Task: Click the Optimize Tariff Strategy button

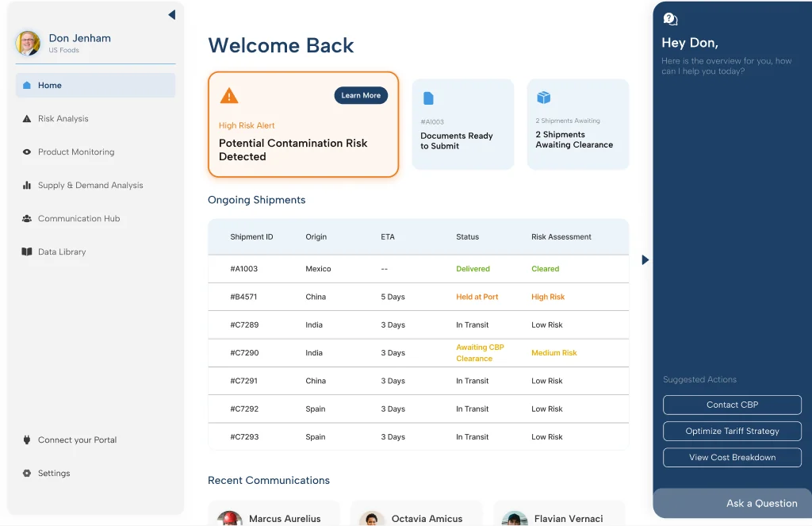Action: click(732, 431)
